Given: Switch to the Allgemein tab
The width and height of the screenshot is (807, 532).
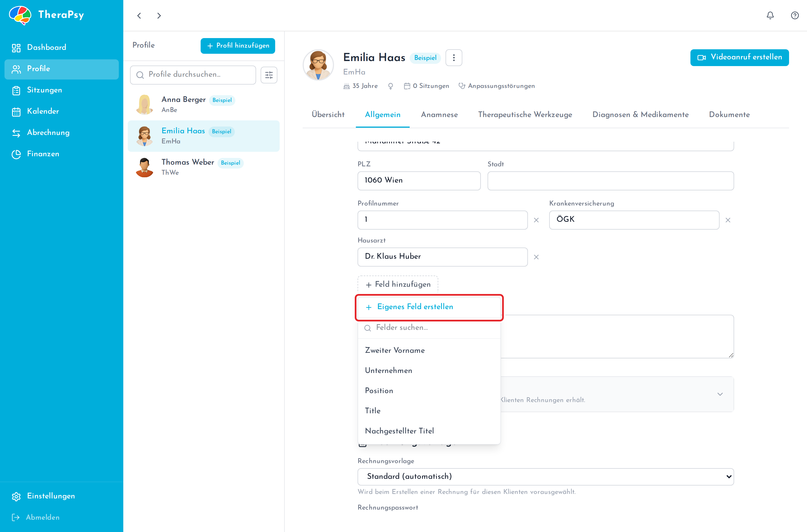Looking at the screenshot, I should 382,115.
